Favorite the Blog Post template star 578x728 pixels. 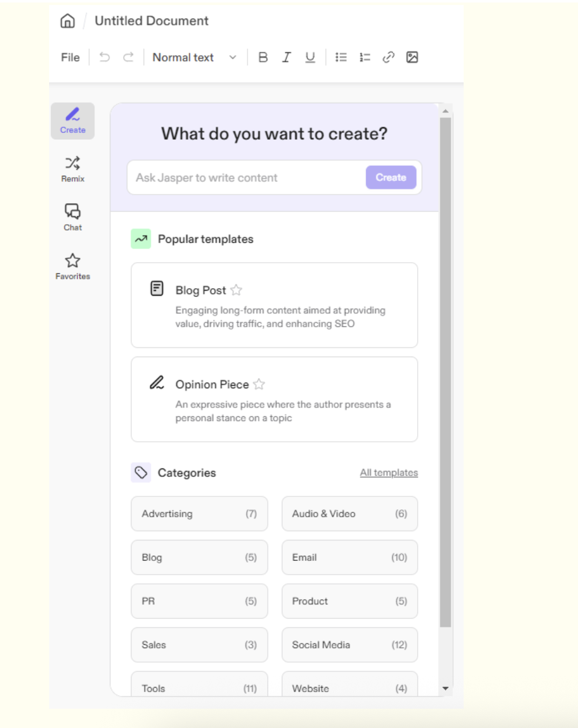(x=236, y=290)
